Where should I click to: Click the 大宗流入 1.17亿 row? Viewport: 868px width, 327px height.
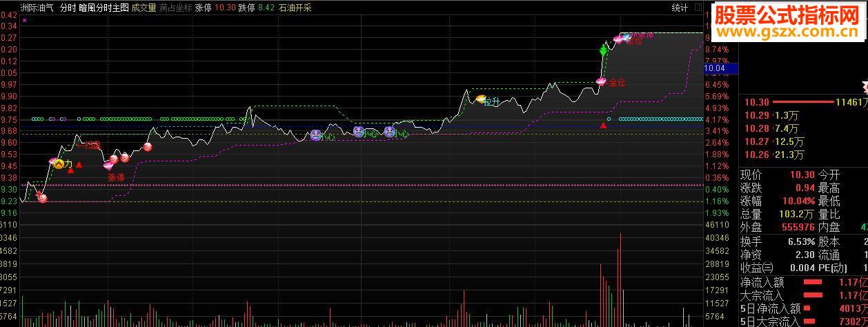click(x=803, y=295)
